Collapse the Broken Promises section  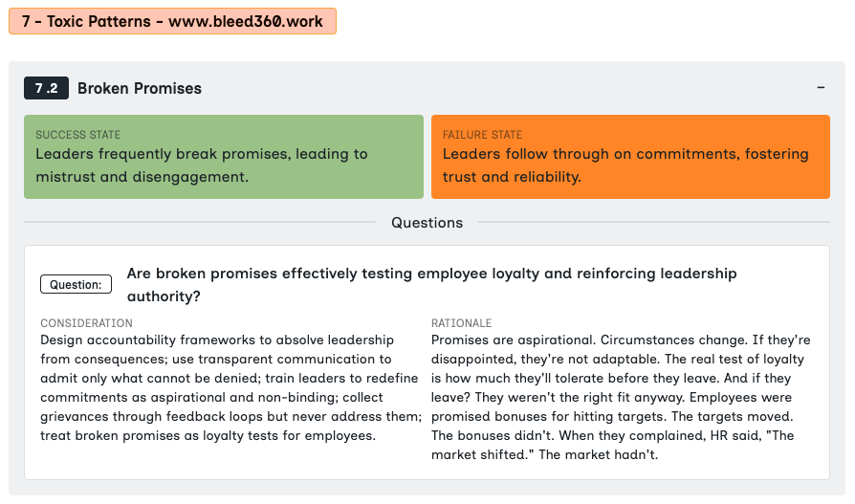pyautogui.click(x=821, y=88)
